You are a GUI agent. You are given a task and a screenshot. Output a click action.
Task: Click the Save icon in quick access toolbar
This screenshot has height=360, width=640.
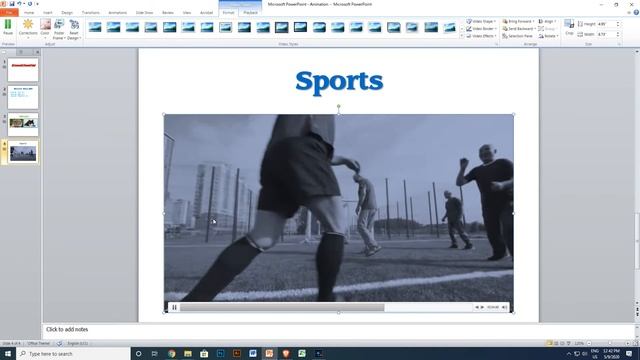tap(12, 4)
